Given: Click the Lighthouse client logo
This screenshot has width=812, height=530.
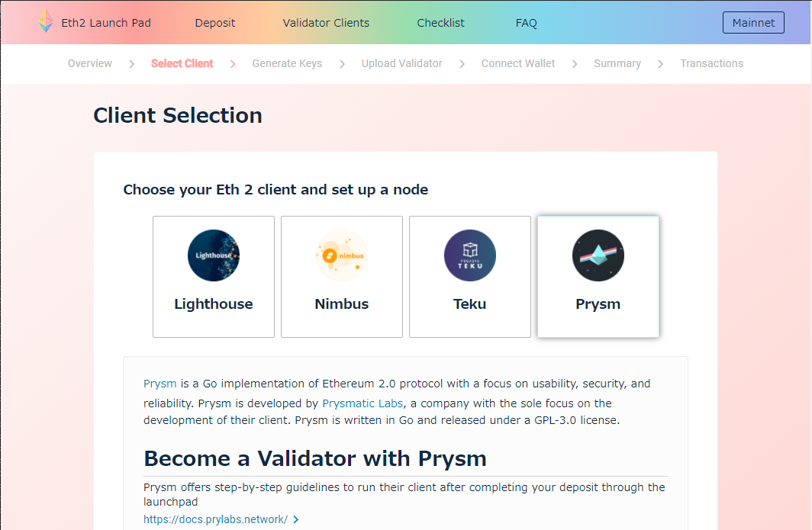Looking at the screenshot, I should [x=214, y=255].
